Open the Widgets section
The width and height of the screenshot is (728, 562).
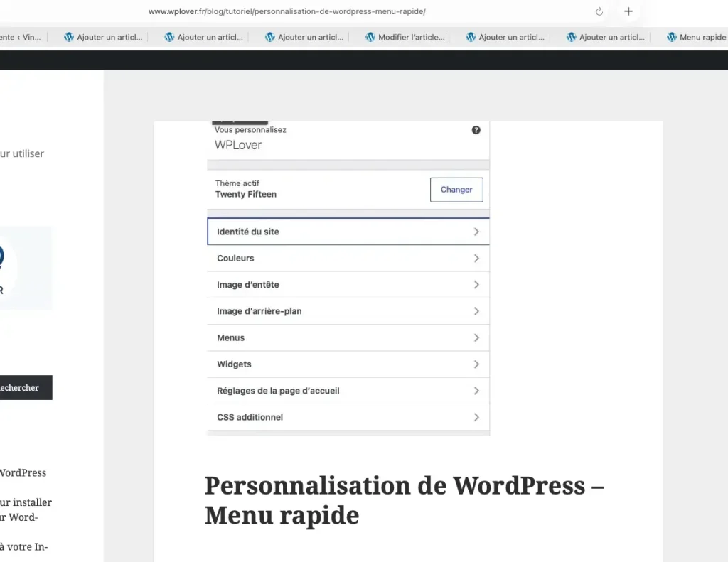[348, 364]
